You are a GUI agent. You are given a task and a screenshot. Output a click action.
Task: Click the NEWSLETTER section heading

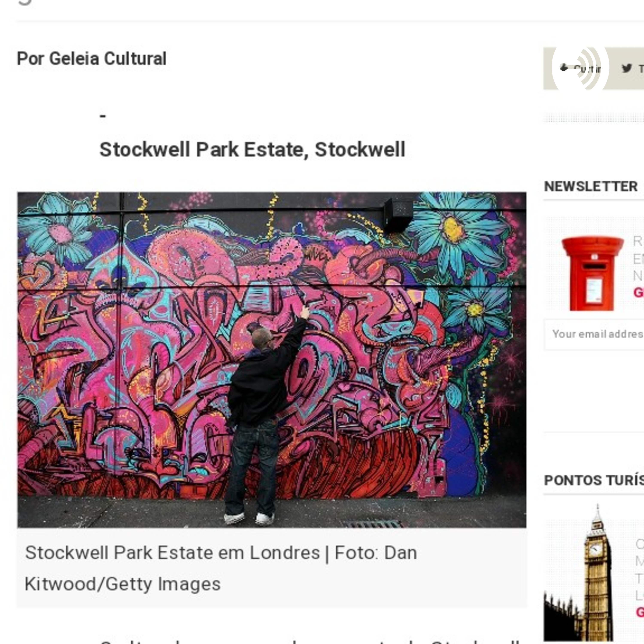click(x=591, y=186)
